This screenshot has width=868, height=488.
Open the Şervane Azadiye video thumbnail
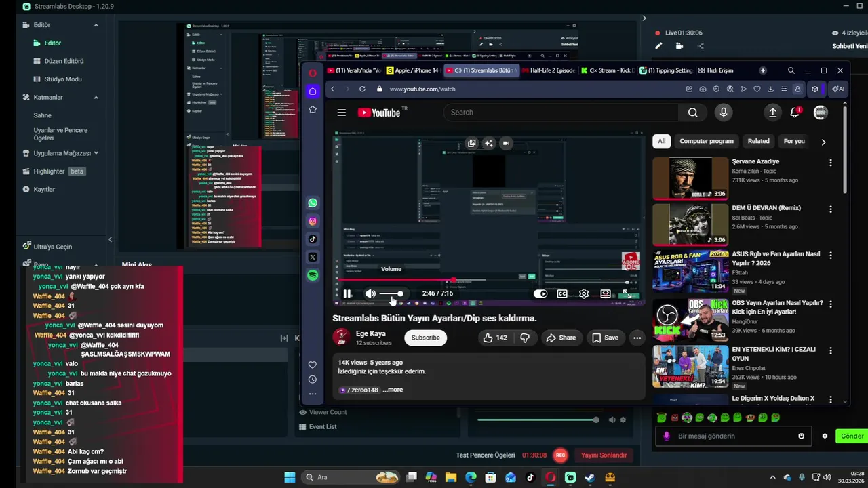tap(690, 179)
